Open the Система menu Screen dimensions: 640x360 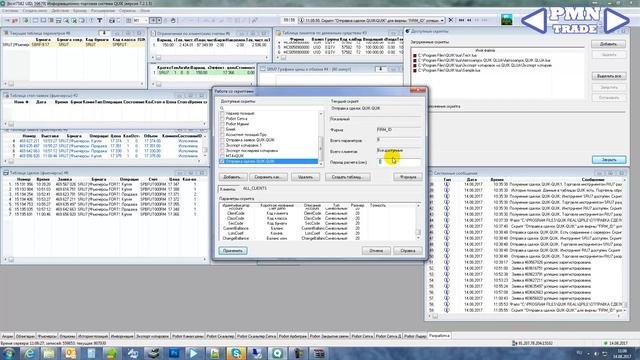[11, 11]
